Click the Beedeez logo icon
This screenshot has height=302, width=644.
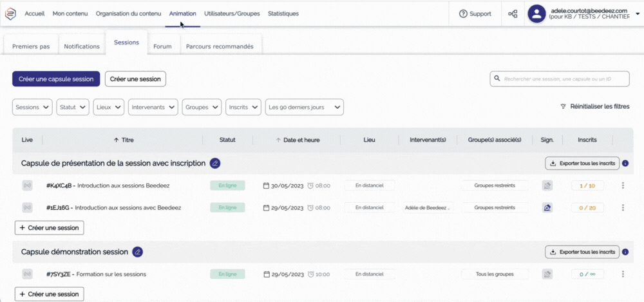pos(11,14)
